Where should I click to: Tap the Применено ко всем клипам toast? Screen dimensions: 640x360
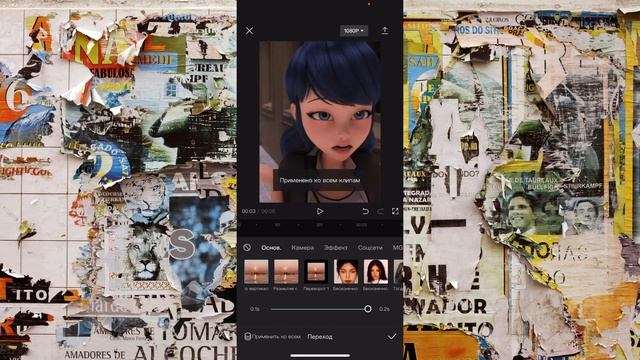pos(320,180)
